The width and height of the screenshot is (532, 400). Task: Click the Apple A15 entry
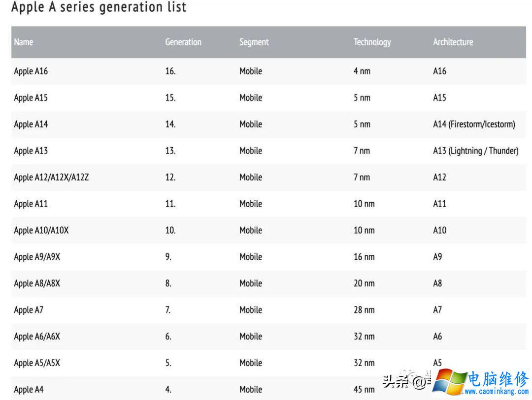tap(31, 98)
